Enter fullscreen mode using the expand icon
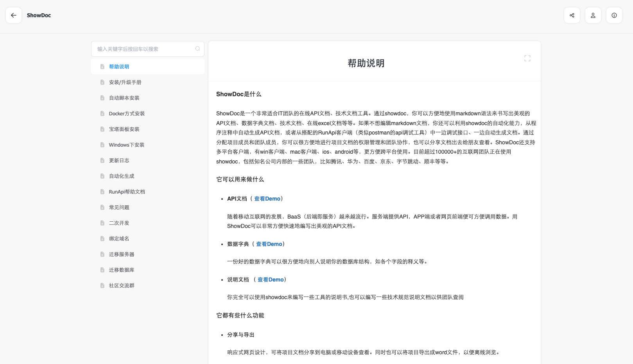633x364 pixels. pos(527,58)
